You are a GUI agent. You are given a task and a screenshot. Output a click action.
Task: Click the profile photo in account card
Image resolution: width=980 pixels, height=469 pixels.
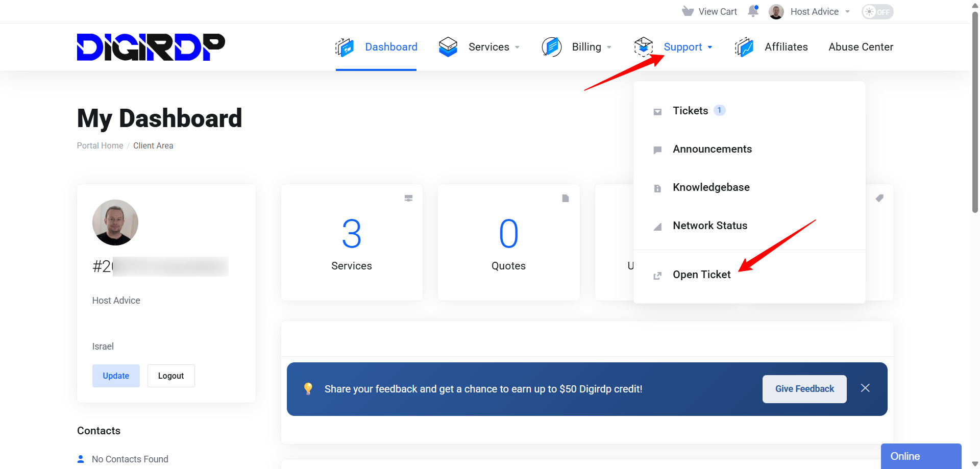(115, 223)
